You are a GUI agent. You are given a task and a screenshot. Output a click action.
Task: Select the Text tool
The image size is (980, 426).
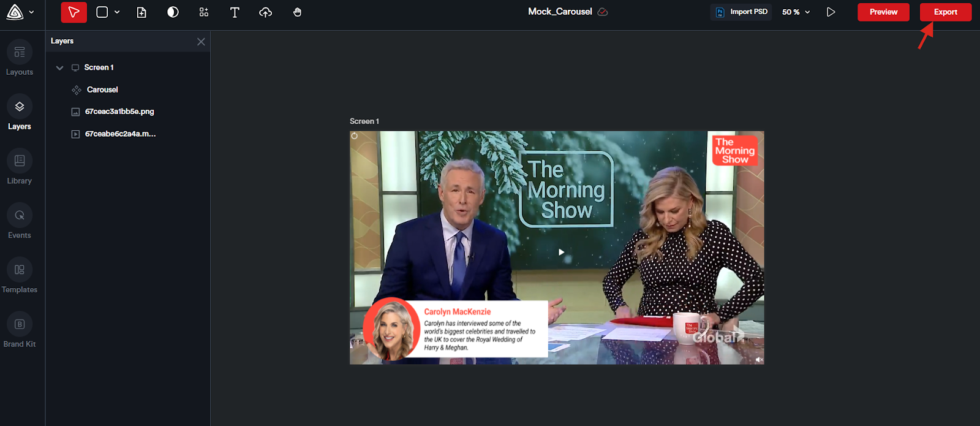tap(235, 12)
